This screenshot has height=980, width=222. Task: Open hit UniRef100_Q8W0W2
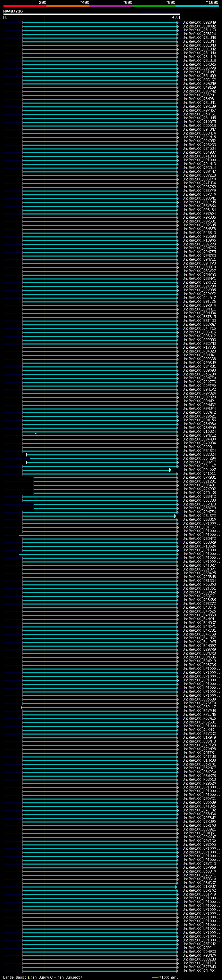coord(199,26)
